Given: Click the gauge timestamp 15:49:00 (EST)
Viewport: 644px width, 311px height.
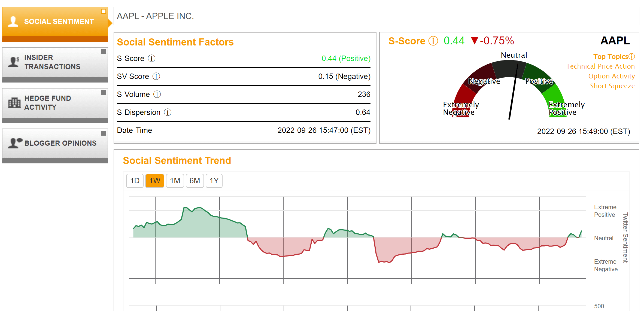Looking at the screenshot, I should point(584,132).
